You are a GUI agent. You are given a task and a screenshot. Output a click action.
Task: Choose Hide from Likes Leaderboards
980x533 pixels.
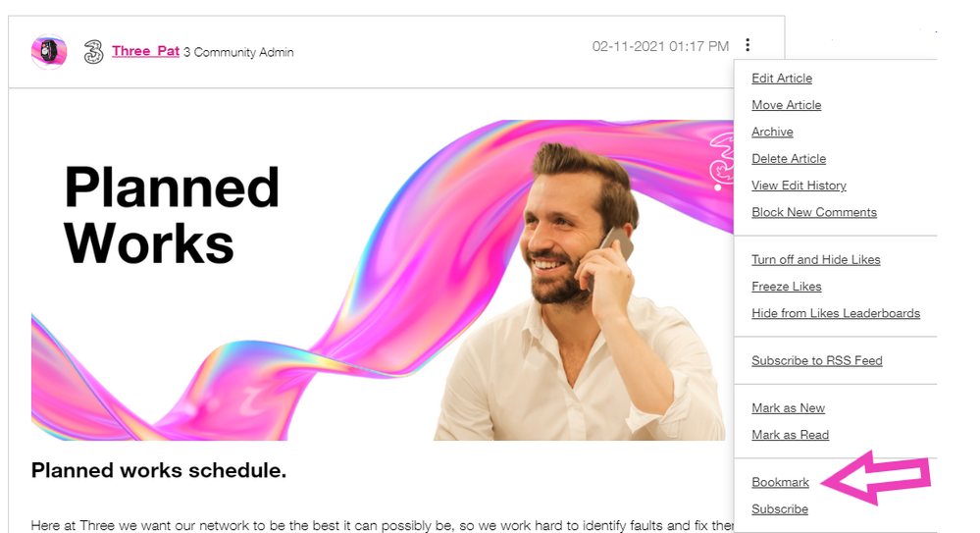coord(836,313)
